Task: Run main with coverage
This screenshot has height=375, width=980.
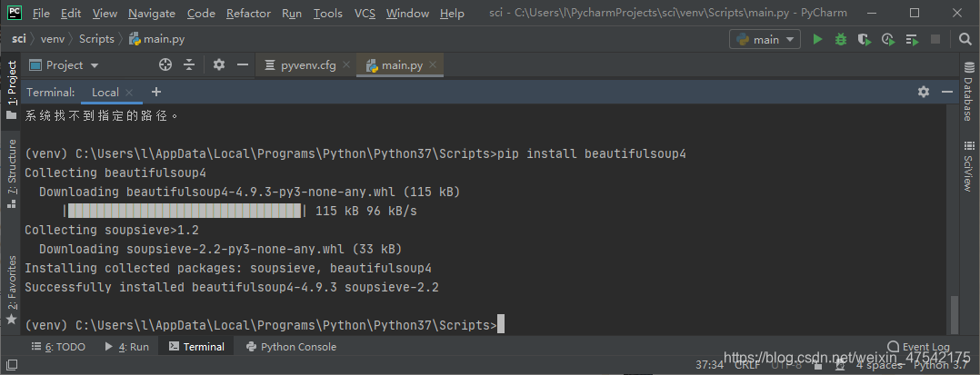Action: click(x=865, y=39)
